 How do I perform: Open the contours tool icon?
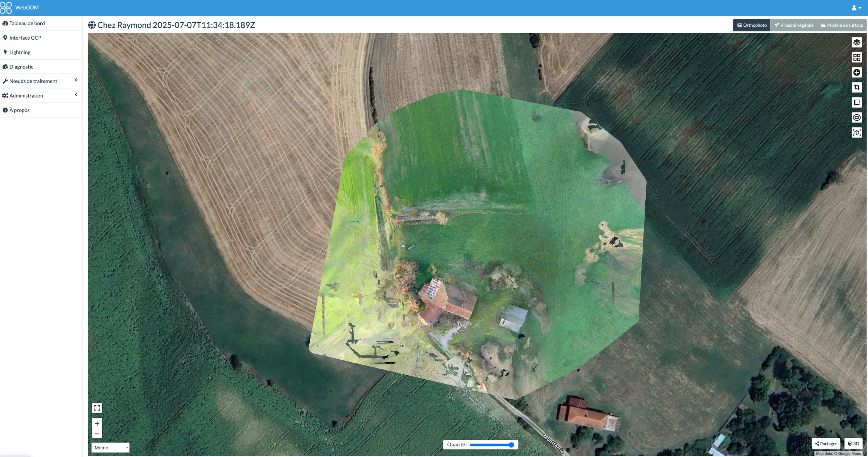pyautogui.click(x=856, y=118)
